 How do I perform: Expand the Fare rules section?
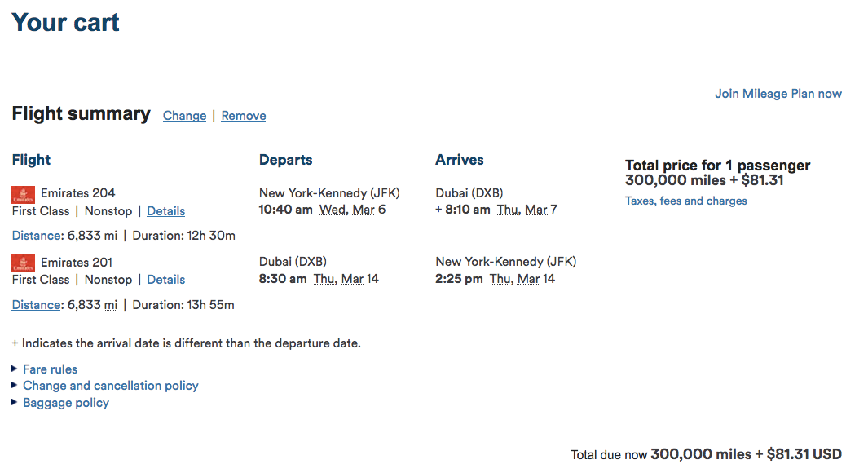point(50,369)
